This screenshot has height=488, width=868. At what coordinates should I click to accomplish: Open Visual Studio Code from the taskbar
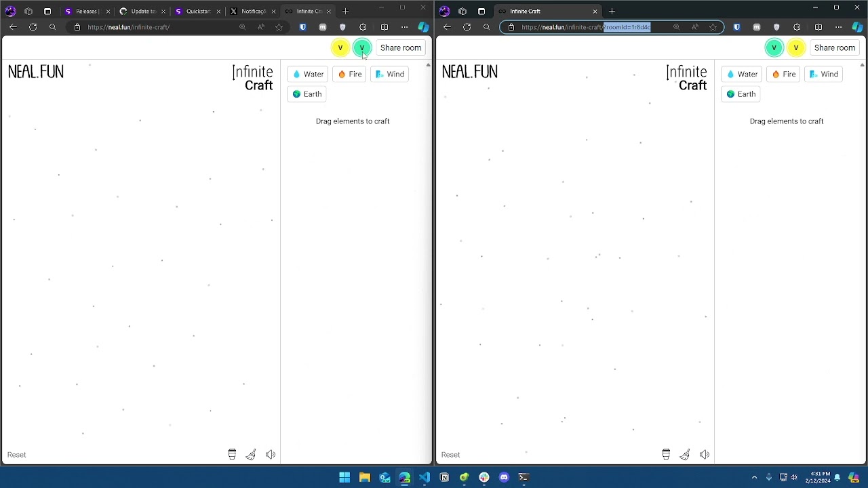425,477
